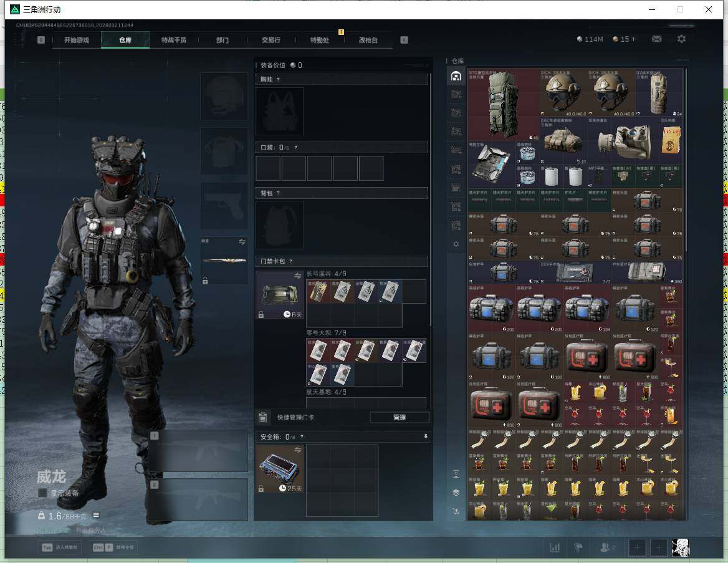Image resolution: width=728 pixels, height=563 pixels.
Task: Click the Ctrl F shortcut hint button
Action: pos(113,547)
